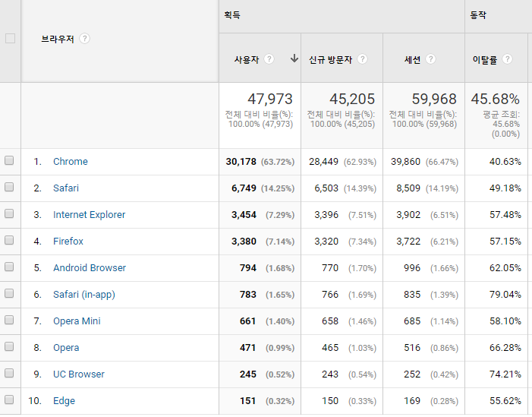Select Internet Explorer new visitors 3,396
This screenshot has width=532, height=417.
point(326,215)
